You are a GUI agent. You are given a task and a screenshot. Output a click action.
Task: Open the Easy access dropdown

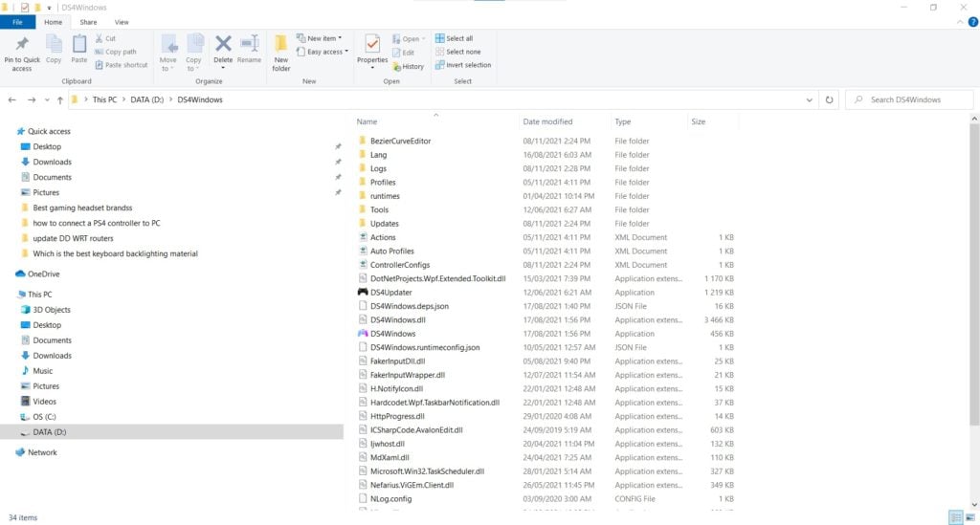point(323,52)
